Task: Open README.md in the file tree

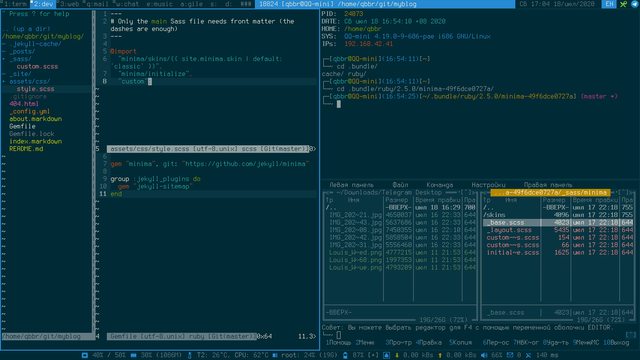Action: pos(26,149)
